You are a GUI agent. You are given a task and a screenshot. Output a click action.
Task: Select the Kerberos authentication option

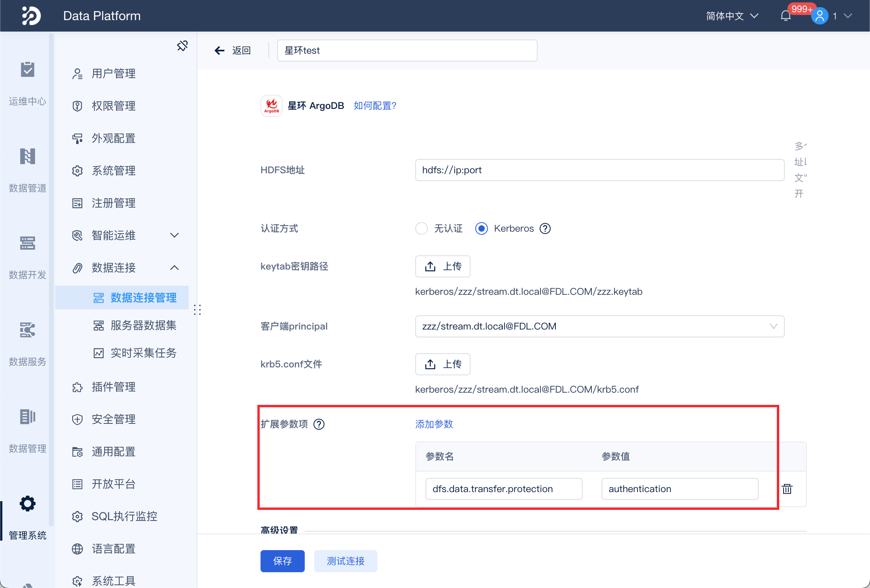click(x=481, y=228)
